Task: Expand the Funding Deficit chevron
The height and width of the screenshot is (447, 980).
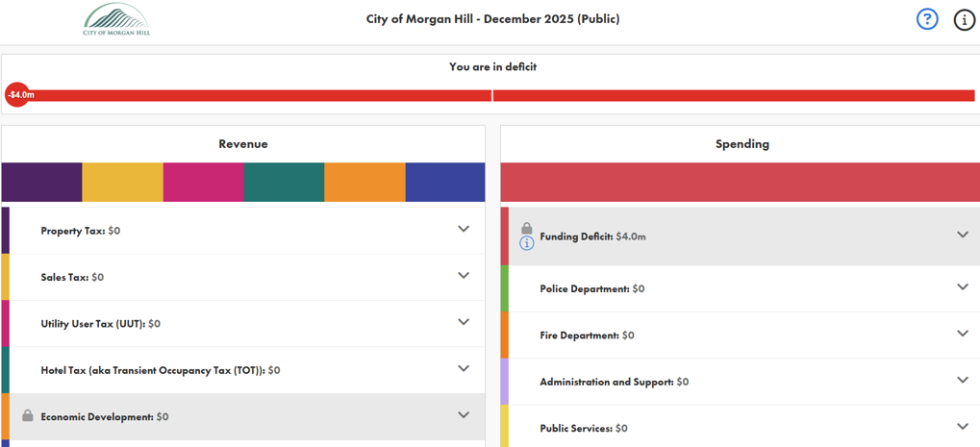Action: click(x=962, y=236)
